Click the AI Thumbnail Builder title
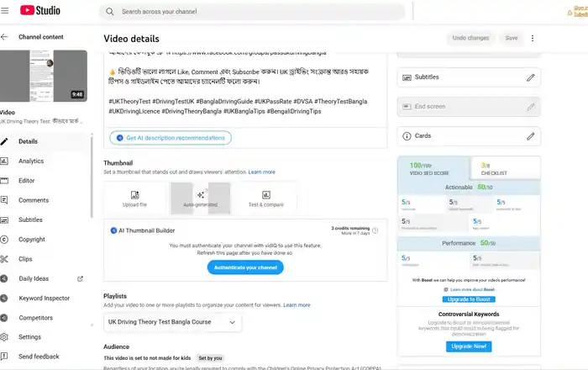This screenshot has width=588, height=370. (x=147, y=230)
